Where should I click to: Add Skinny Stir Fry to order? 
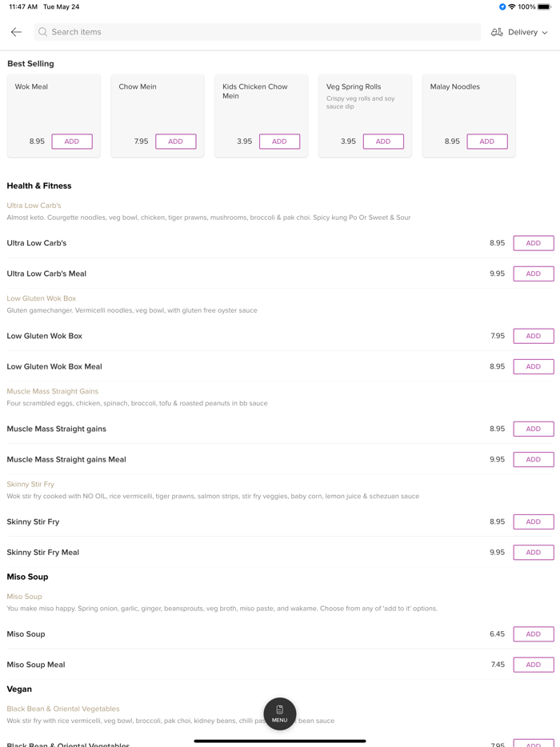click(x=533, y=521)
